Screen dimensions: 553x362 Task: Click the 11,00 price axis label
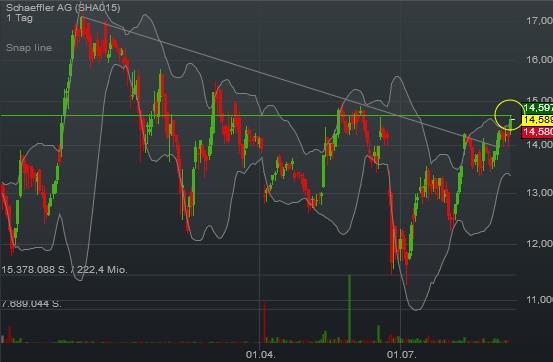click(x=539, y=300)
